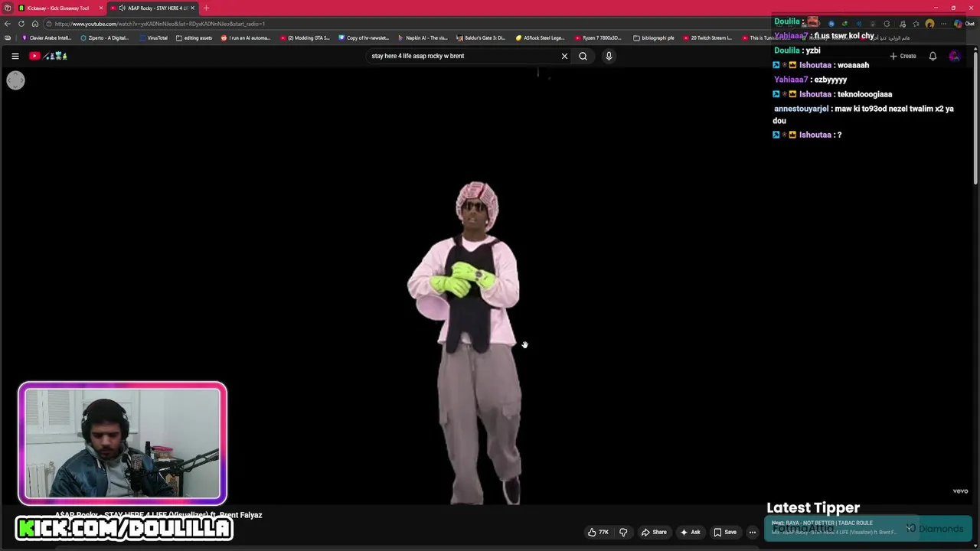The width and height of the screenshot is (980, 551).
Task: Mute the audio-playing YouTube tab speaker
Action: click(122, 8)
